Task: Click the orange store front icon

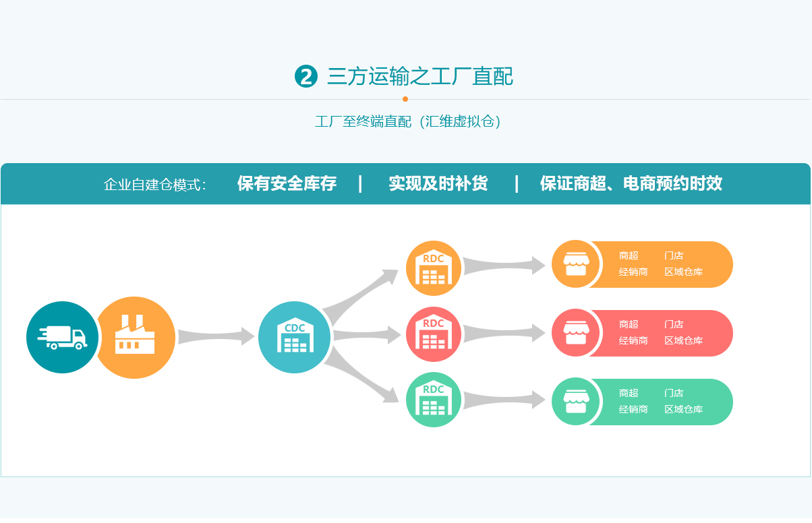Action: click(576, 264)
